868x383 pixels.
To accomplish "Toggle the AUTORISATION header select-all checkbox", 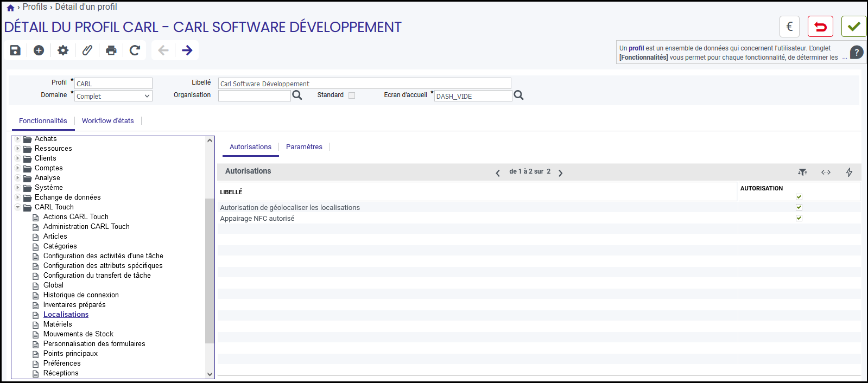I will coord(799,197).
